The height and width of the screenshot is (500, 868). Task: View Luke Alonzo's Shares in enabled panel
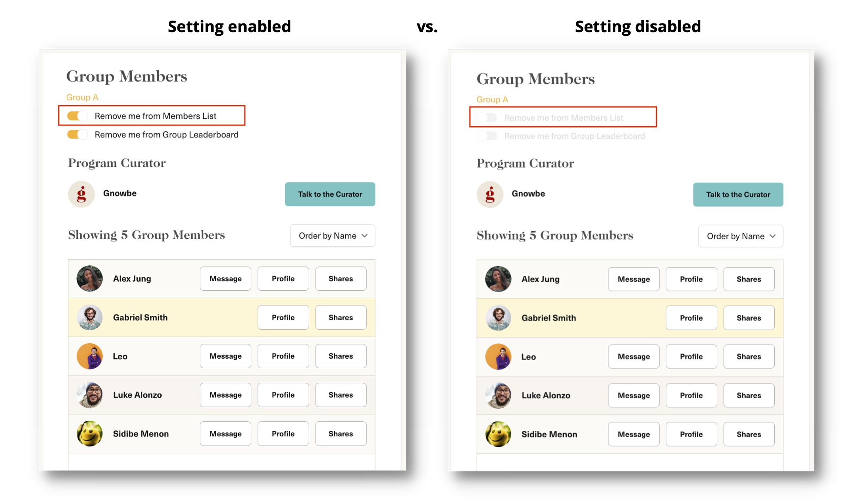341,395
